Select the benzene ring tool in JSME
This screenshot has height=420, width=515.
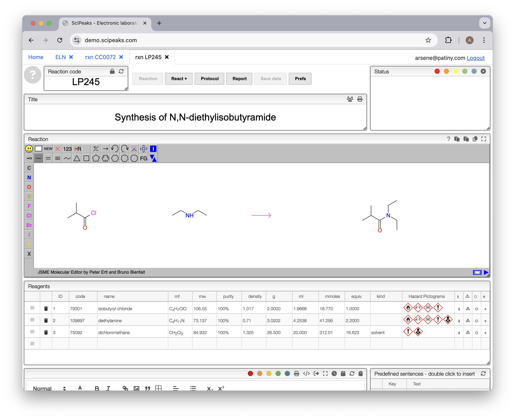pos(105,158)
